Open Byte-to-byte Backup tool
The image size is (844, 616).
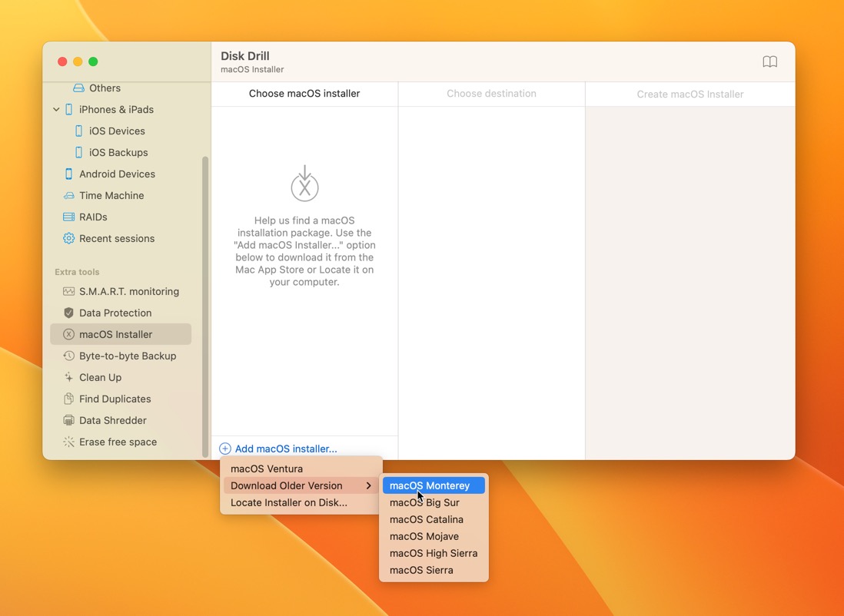point(121,356)
